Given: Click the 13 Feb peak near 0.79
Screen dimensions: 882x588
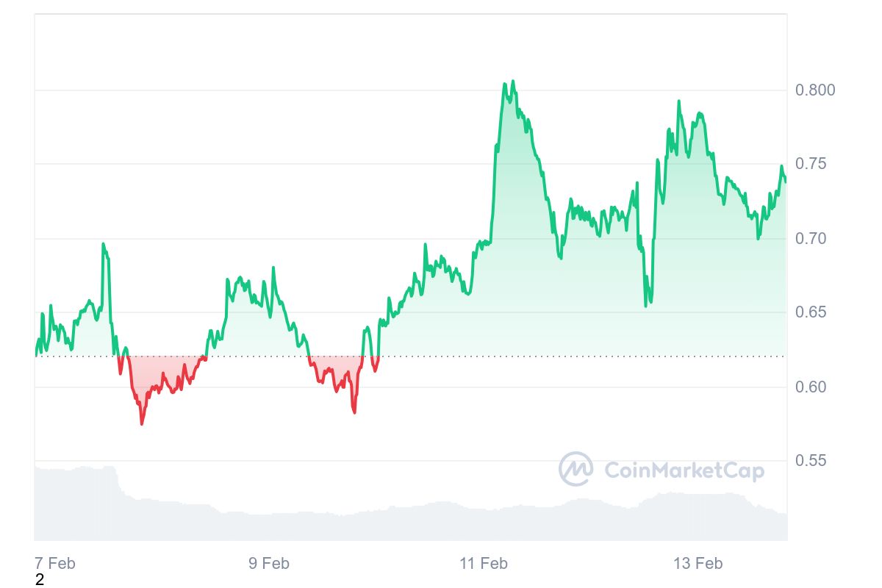Looking at the screenshot, I should point(678,101).
